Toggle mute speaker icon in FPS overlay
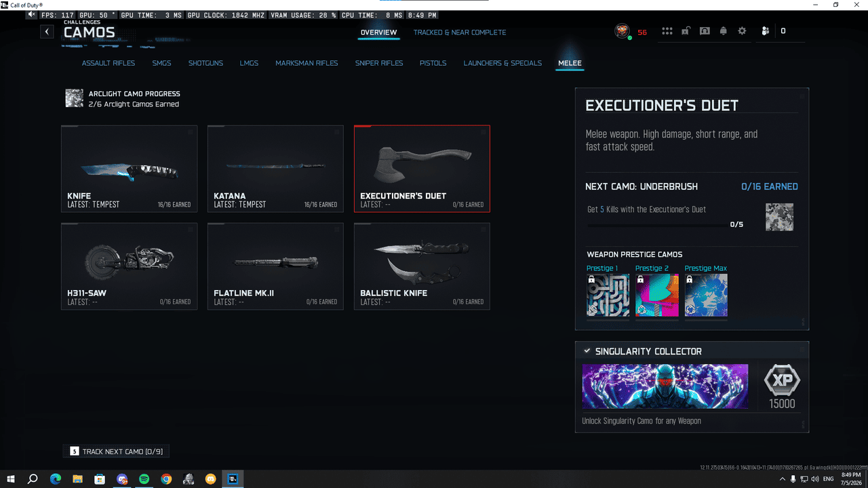This screenshot has width=868, height=488. pos(32,15)
